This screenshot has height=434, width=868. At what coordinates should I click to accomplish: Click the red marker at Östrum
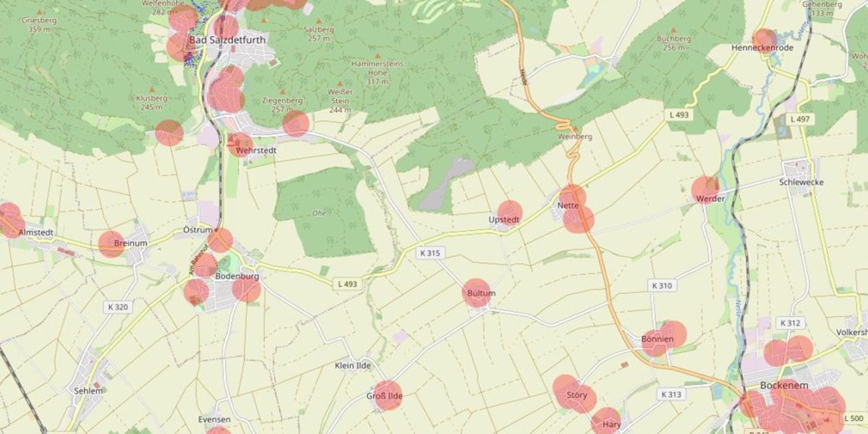pos(220,240)
